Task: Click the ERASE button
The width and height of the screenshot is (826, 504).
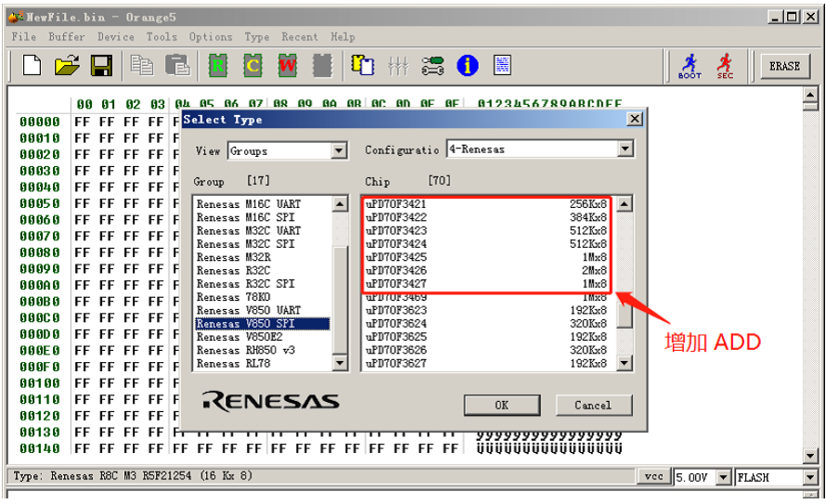Action: click(784, 66)
